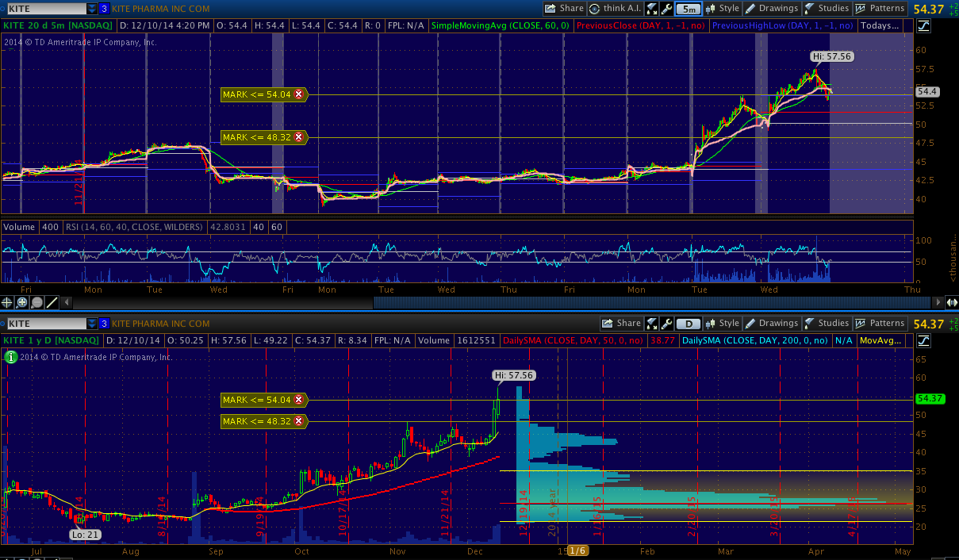The width and height of the screenshot is (959, 560).
Task: Click the blue 3 link-color box, top chart
Action: click(x=104, y=9)
